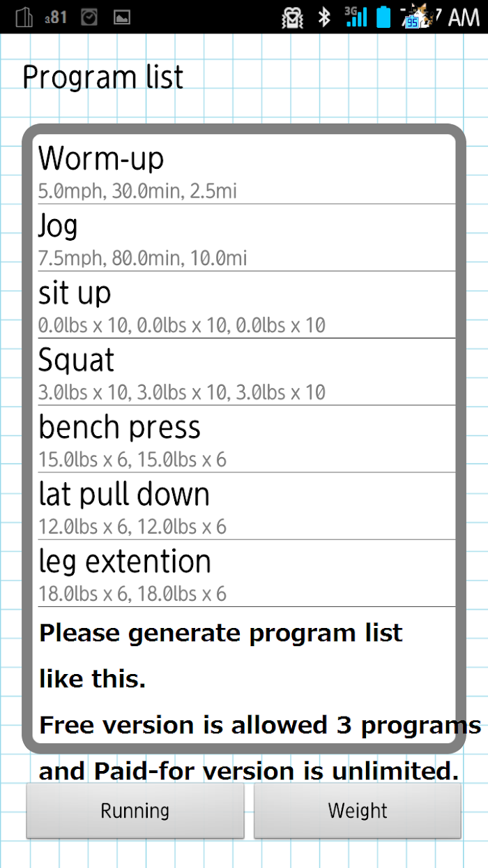The image size is (488, 868).
Task: Tap the Program list heading
Action: tap(103, 77)
